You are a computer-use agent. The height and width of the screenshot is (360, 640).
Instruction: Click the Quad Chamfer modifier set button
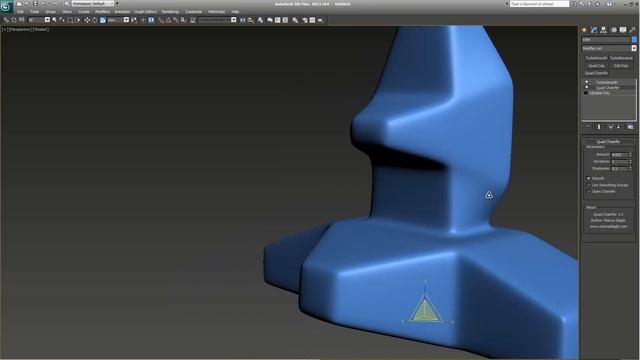[x=596, y=73]
